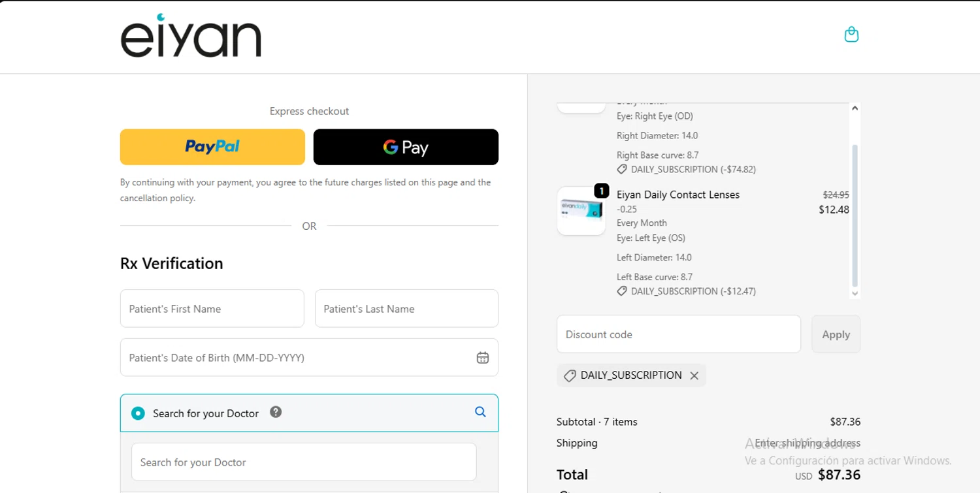980x493 pixels.
Task: Focus the Discount code field
Action: (679, 334)
